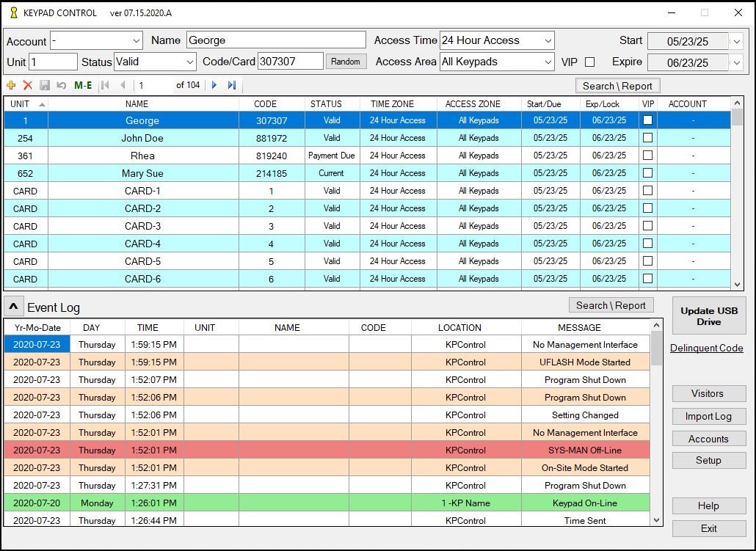Click Search \ Report beside Event Log
This screenshot has height=551, width=756.
611,305
